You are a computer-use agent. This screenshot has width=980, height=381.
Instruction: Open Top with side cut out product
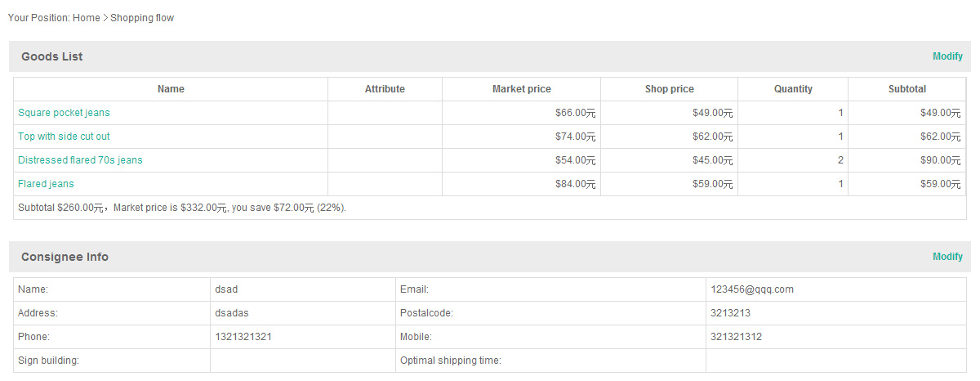(64, 137)
